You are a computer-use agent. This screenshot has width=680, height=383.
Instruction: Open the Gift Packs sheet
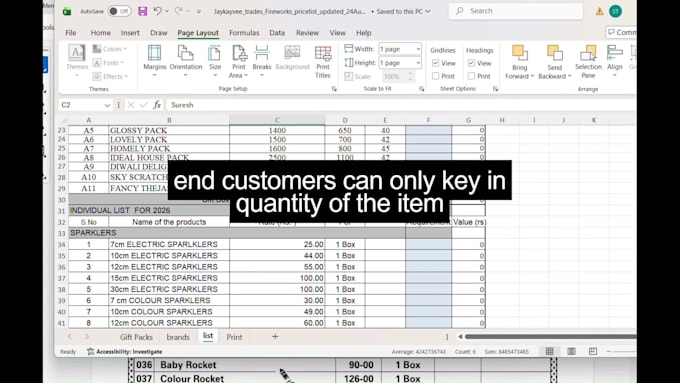[x=136, y=337]
